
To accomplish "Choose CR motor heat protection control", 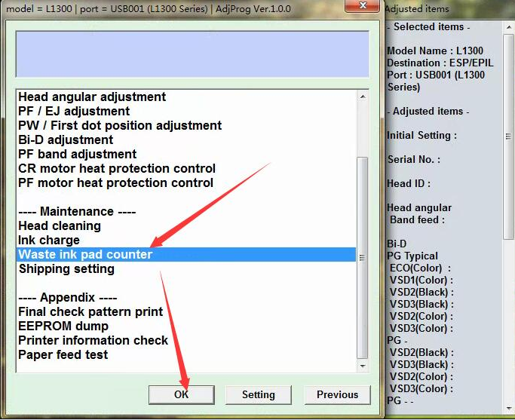I will pos(117,169).
